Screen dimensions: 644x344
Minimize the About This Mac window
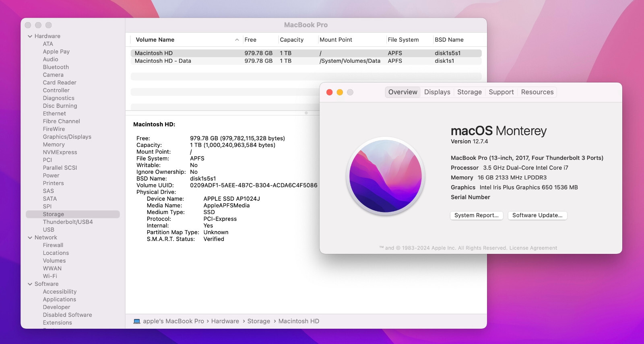(340, 92)
